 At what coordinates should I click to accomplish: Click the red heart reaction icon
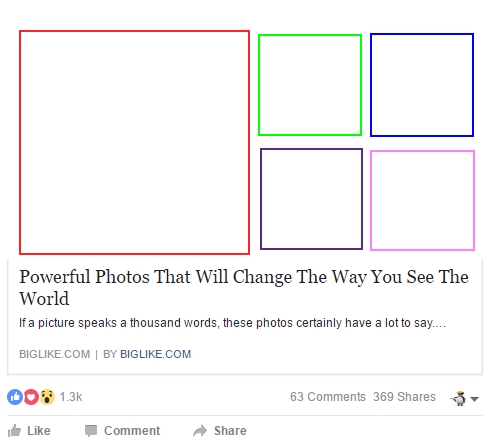(31, 397)
